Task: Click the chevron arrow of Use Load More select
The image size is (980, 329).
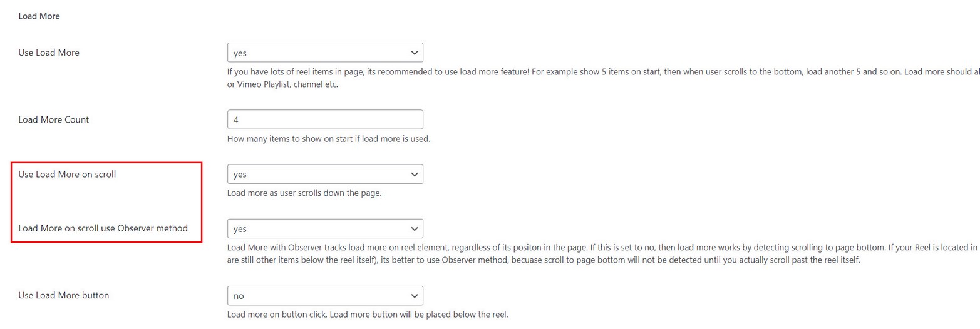Action: coord(413,53)
